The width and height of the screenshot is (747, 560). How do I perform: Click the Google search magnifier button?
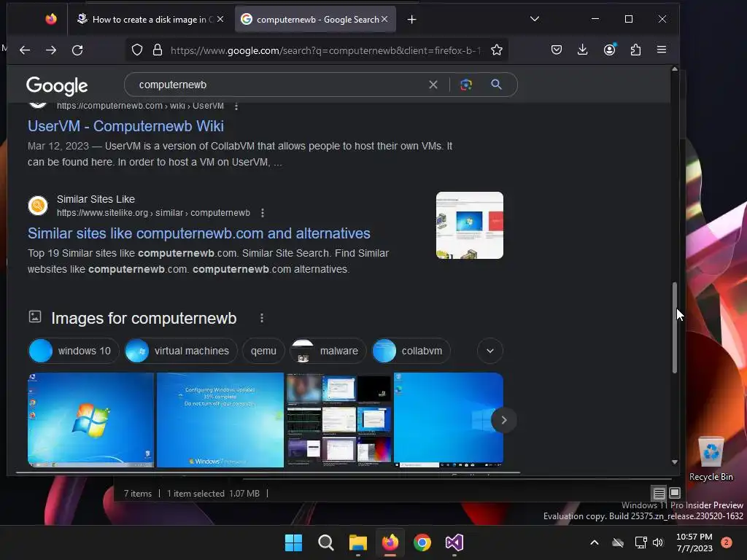click(x=496, y=85)
